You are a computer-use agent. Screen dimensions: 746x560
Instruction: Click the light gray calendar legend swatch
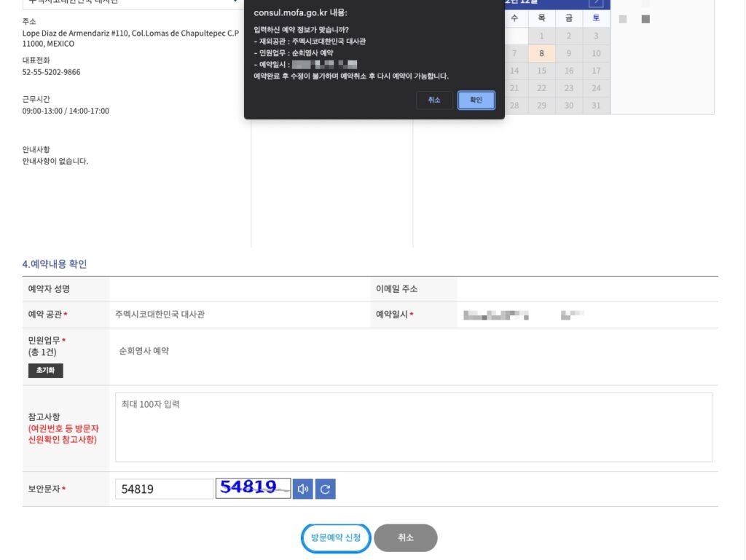tap(623, 19)
